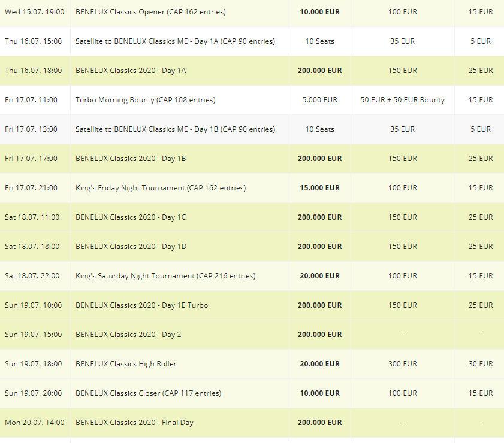Click '5 EUR' in the Day 1B Satellite row
The height and width of the screenshot is (443, 504).
[x=481, y=129]
